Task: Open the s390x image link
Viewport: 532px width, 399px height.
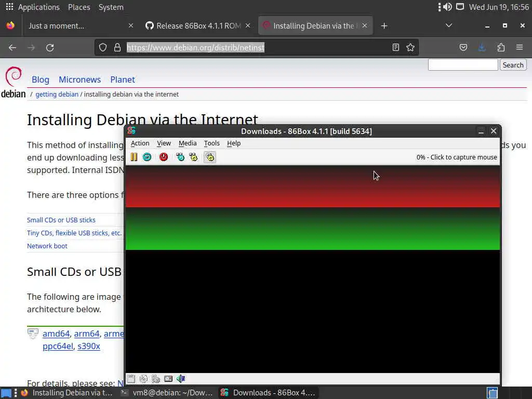Action: pyautogui.click(x=88, y=346)
